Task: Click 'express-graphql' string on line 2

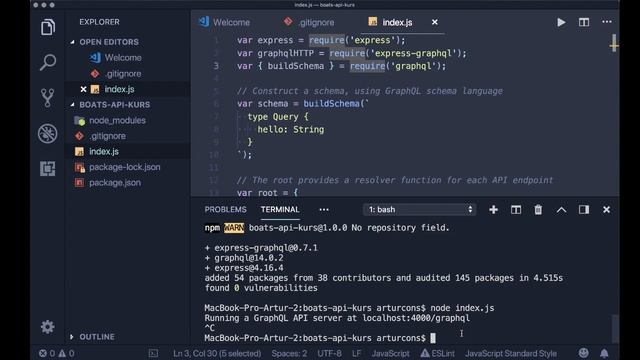Action: (x=413, y=53)
